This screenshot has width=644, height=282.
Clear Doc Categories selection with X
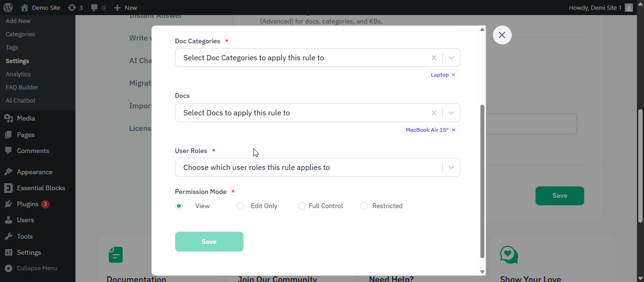click(434, 57)
